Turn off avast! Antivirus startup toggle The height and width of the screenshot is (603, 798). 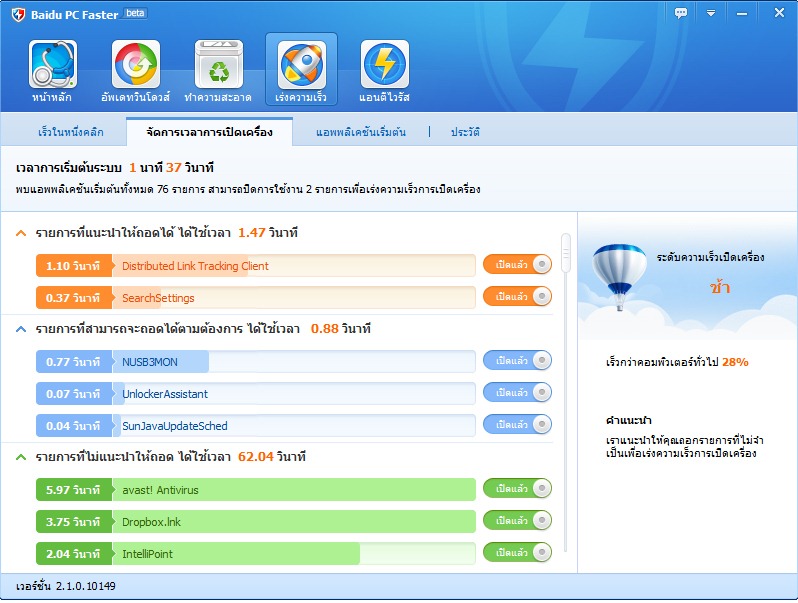(x=517, y=489)
